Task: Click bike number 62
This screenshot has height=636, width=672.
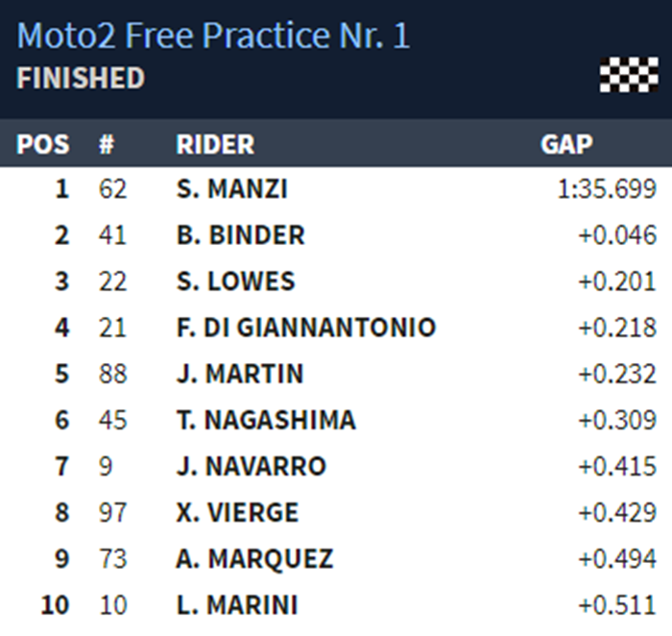Action: pyautogui.click(x=112, y=189)
